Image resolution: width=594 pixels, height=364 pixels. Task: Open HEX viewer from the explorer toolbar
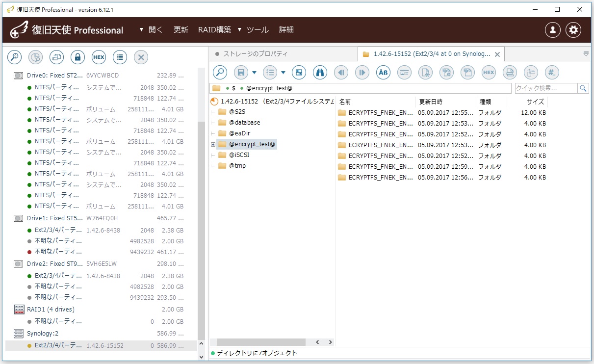click(x=489, y=73)
